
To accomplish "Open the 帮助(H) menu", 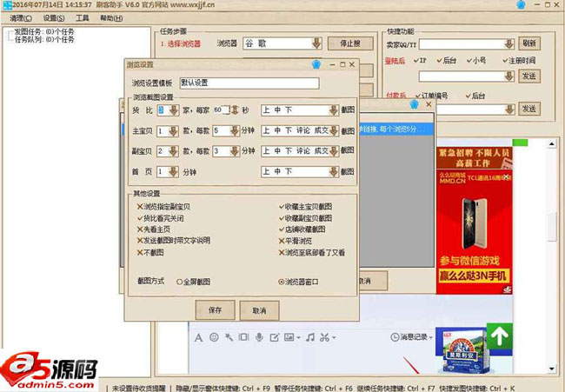I will pos(111,18).
